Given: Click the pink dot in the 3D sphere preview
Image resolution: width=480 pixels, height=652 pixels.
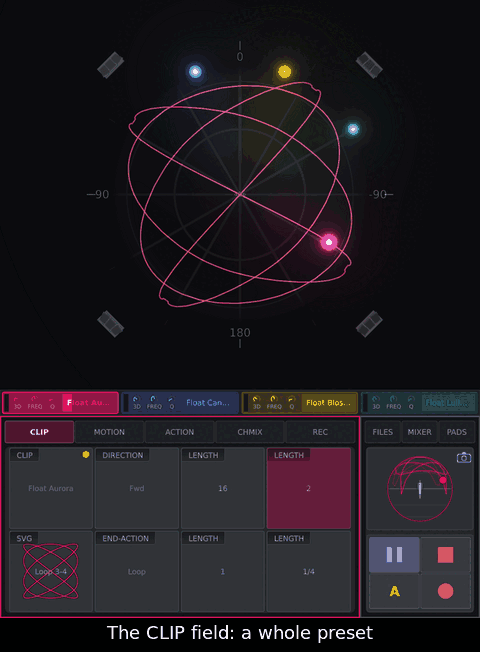Looking at the screenshot, I should 443,480.
